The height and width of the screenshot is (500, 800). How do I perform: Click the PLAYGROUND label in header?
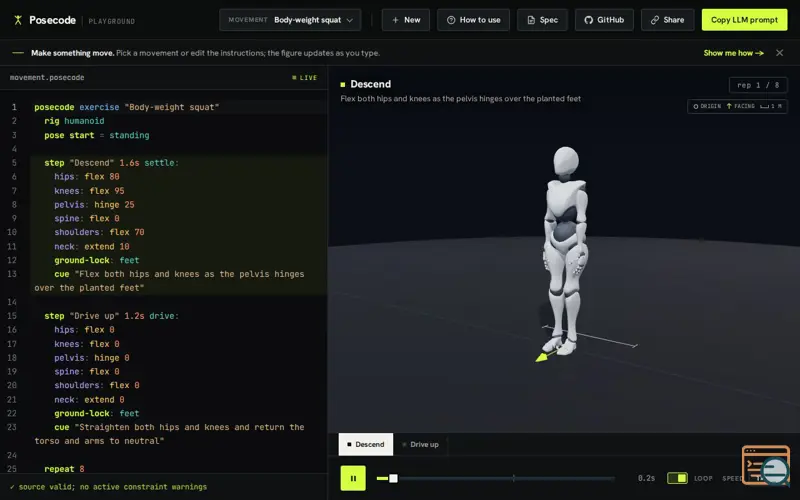coord(112,21)
